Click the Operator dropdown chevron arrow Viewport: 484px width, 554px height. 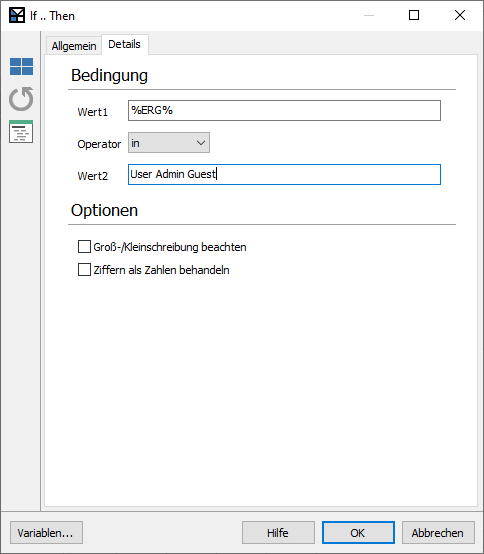tap(201, 143)
